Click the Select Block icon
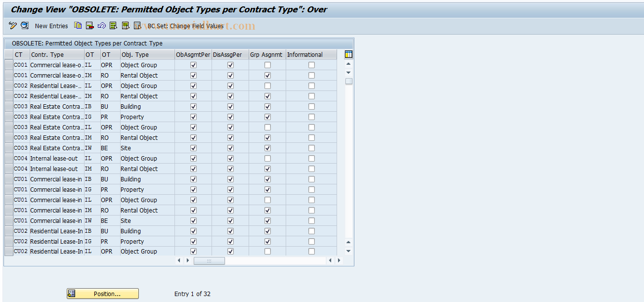 pyautogui.click(x=126, y=26)
